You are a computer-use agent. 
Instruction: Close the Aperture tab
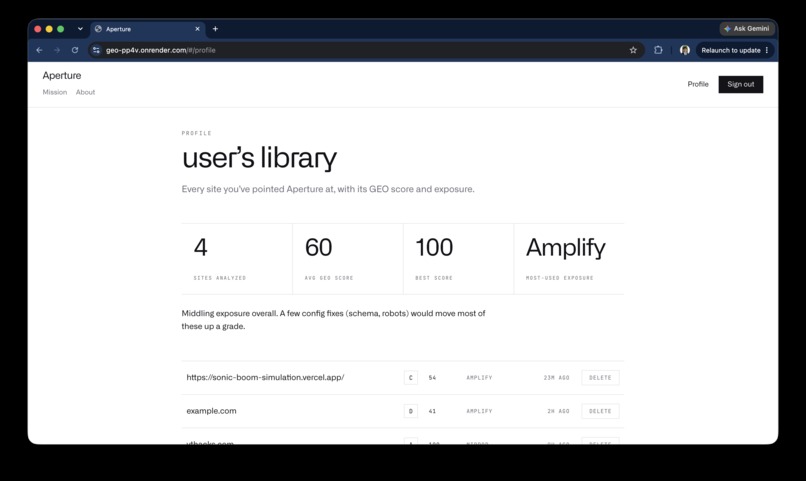197,29
